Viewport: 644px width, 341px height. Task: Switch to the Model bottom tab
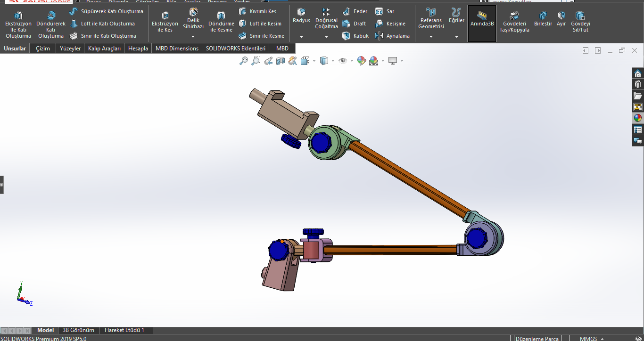click(46, 330)
